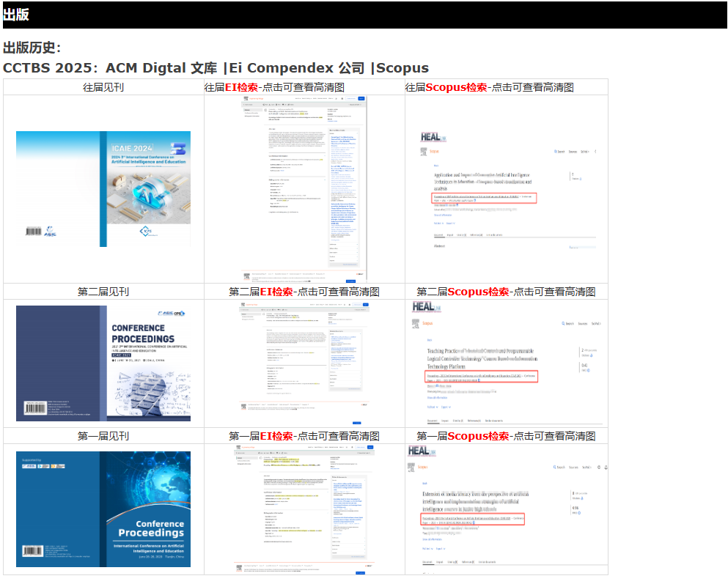The height and width of the screenshot is (584, 728).
Task: Click the 第二届Scopus检索 header text
Action: (506, 292)
